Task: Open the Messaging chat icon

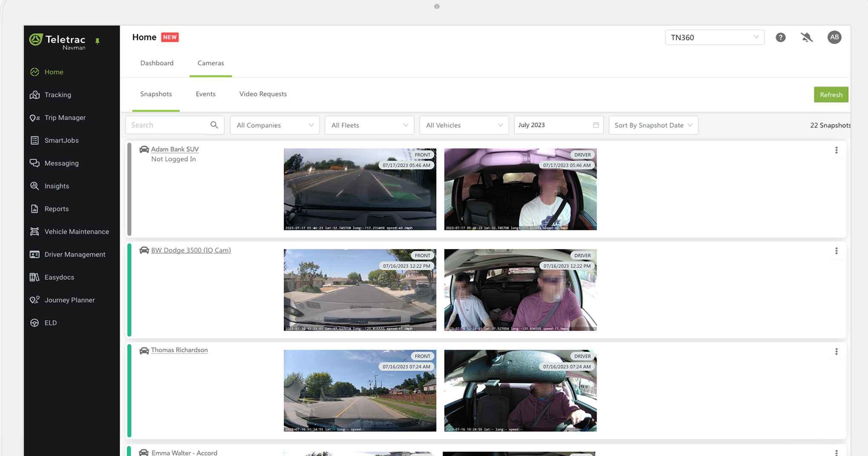Action: pos(35,163)
